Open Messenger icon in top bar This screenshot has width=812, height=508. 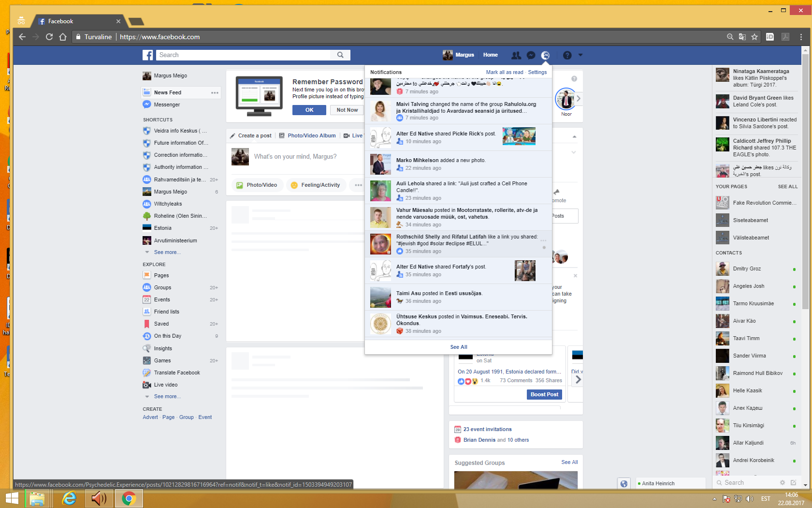point(531,55)
